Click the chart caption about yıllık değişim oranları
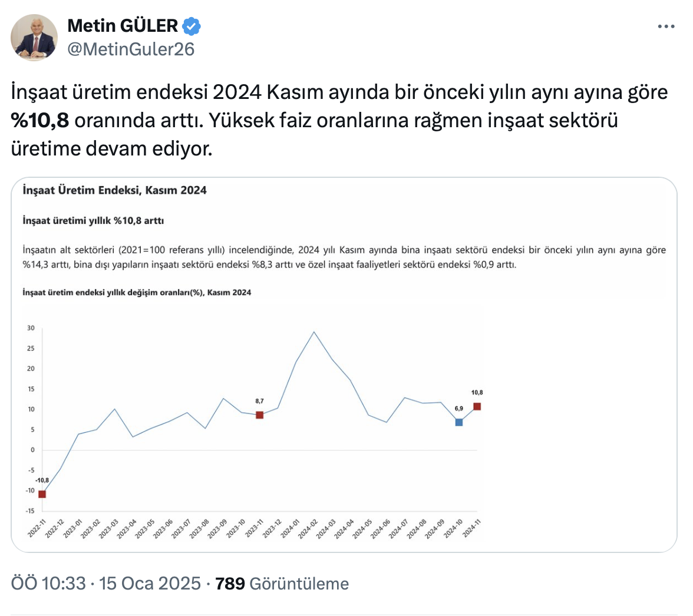 point(137,293)
